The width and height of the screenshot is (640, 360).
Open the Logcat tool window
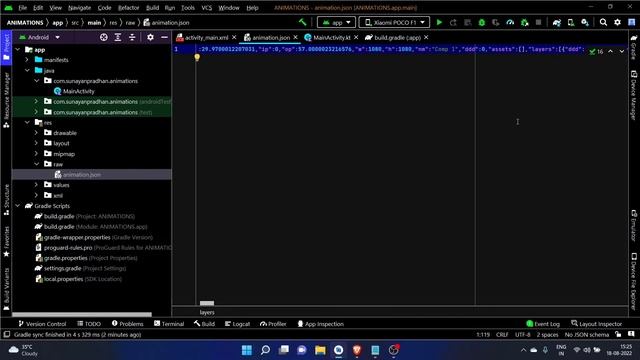tap(237, 324)
